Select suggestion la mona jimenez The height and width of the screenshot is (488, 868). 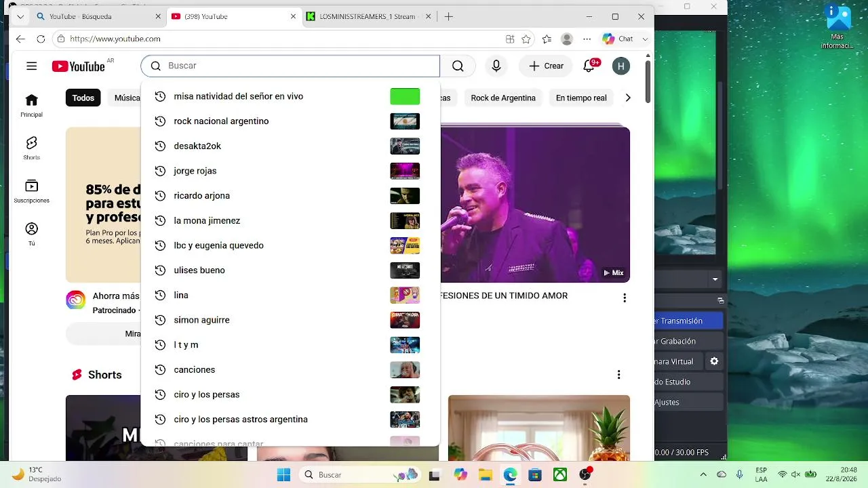290,220
